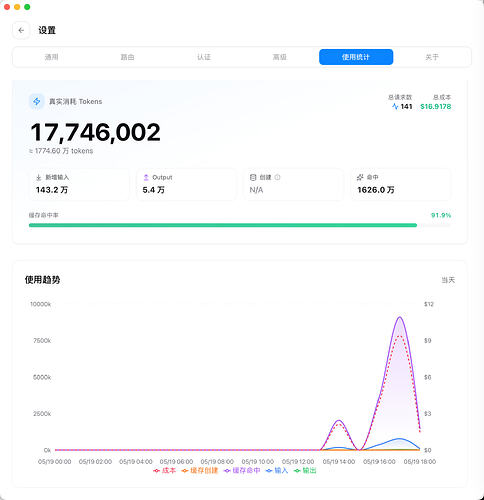Image resolution: width=484 pixels, height=500 pixels.
Task: Click the 10000k axis label
Action: [40, 304]
